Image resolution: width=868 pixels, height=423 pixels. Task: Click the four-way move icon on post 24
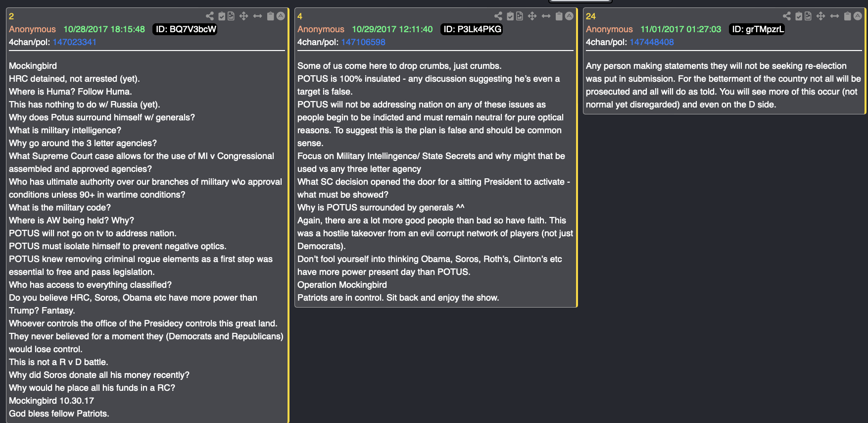[820, 16]
